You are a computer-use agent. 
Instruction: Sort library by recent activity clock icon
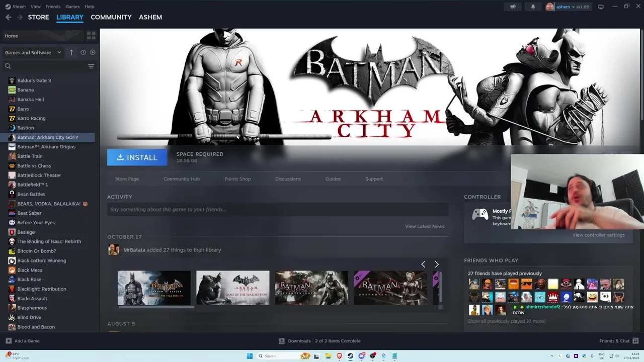pos(83,52)
